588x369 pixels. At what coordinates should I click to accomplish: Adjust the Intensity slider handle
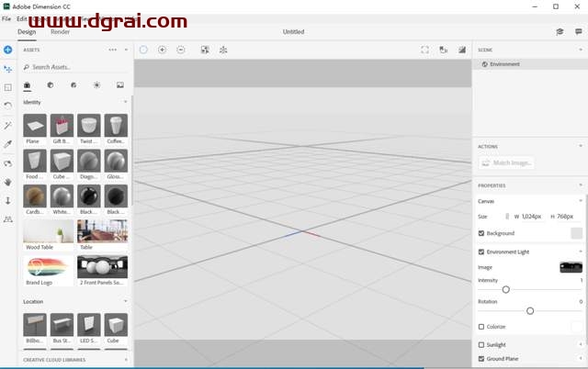pos(506,289)
